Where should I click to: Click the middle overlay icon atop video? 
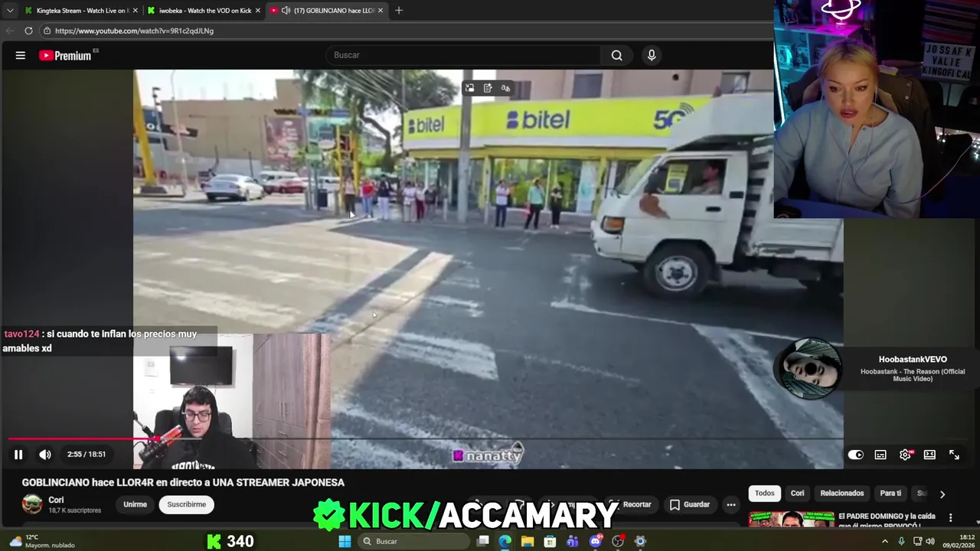pos(488,88)
